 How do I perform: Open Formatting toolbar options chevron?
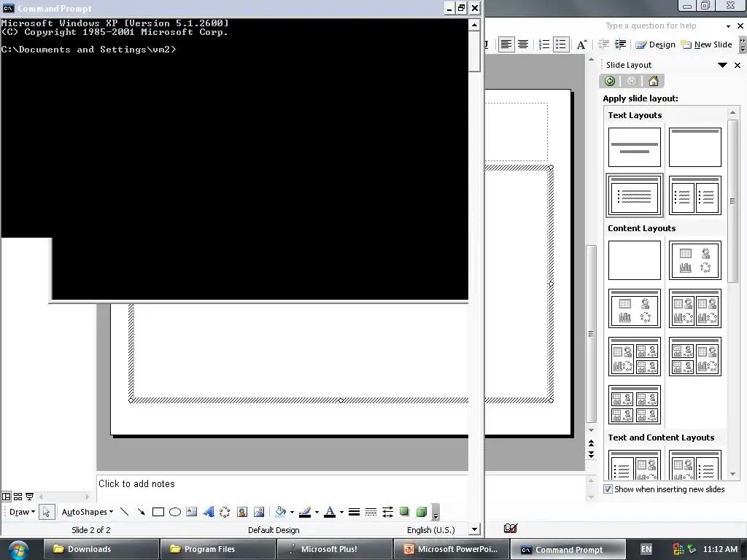tap(743, 44)
